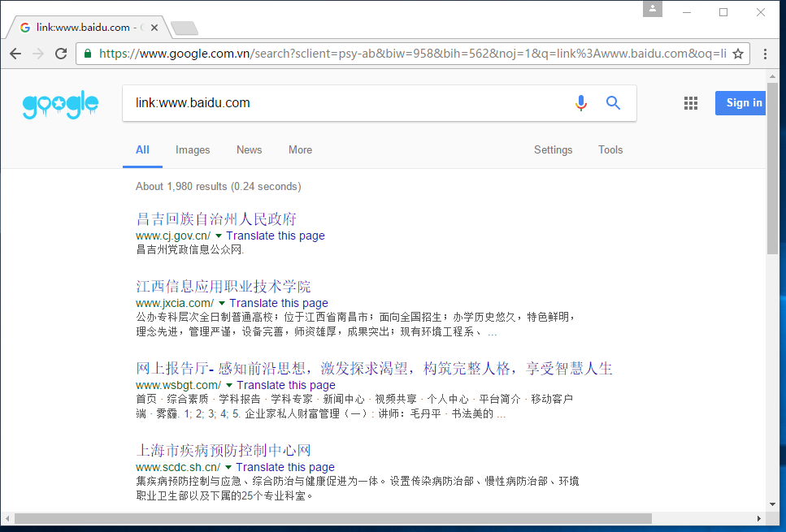Expand the dropdown arrow beside www.jxcia.com/
786x532 pixels.
tap(222, 303)
